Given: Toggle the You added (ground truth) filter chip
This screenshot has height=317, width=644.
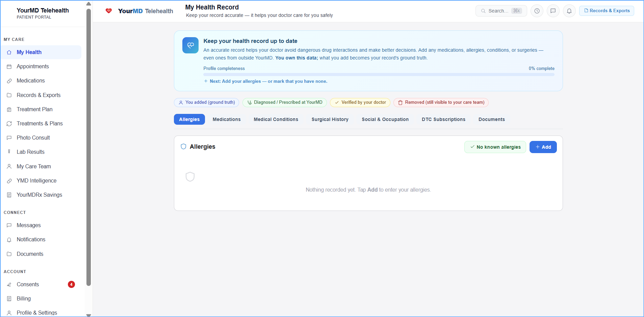Looking at the screenshot, I should (x=206, y=102).
